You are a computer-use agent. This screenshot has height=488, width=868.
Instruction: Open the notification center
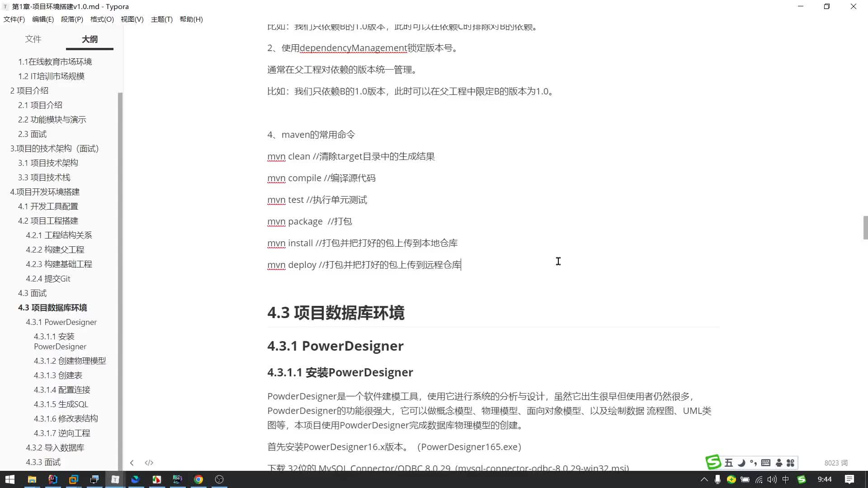click(849, 479)
